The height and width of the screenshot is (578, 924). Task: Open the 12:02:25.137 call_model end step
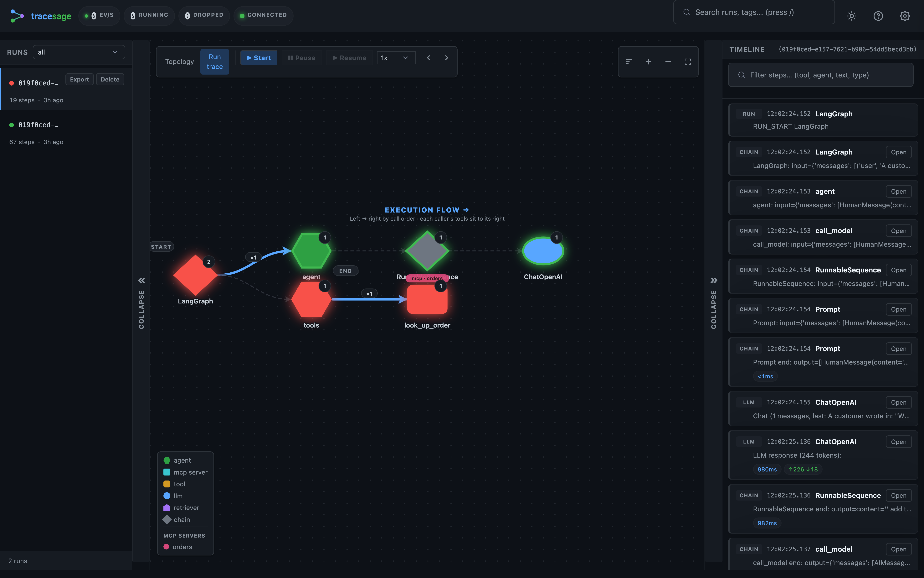click(898, 549)
